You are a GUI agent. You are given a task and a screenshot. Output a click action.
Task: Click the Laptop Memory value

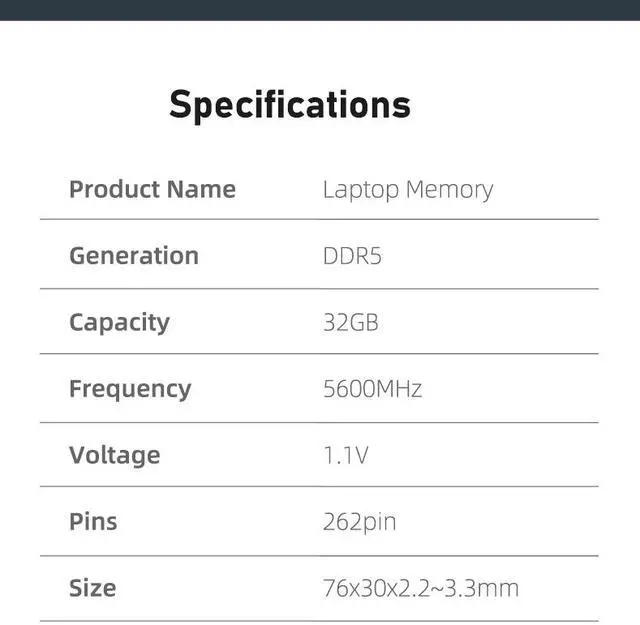[407, 189]
